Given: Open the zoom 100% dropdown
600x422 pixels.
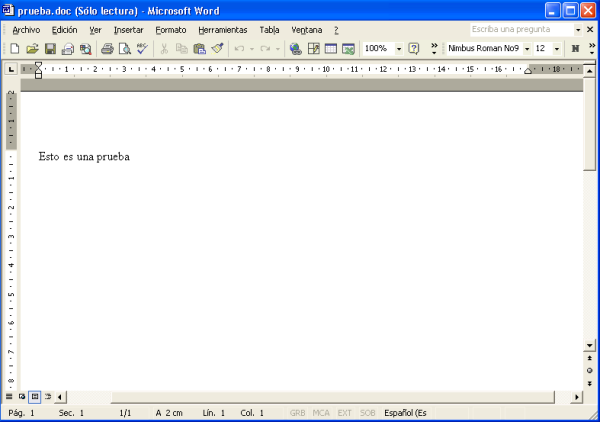Looking at the screenshot, I should pyautogui.click(x=399, y=48).
